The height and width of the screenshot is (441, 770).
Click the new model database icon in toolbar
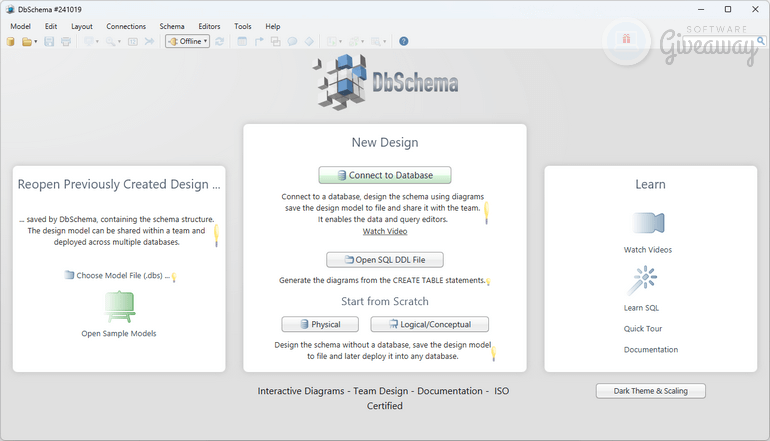point(11,42)
